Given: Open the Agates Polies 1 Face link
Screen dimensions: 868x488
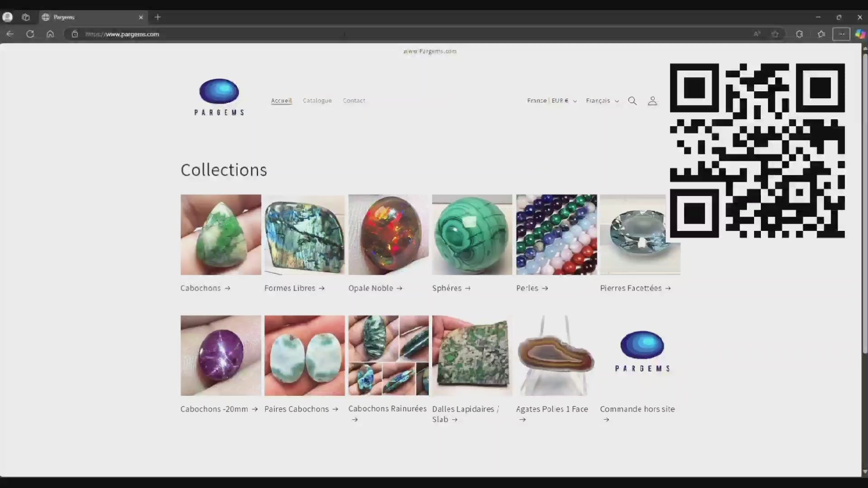Looking at the screenshot, I should click(x=552, y=414).
